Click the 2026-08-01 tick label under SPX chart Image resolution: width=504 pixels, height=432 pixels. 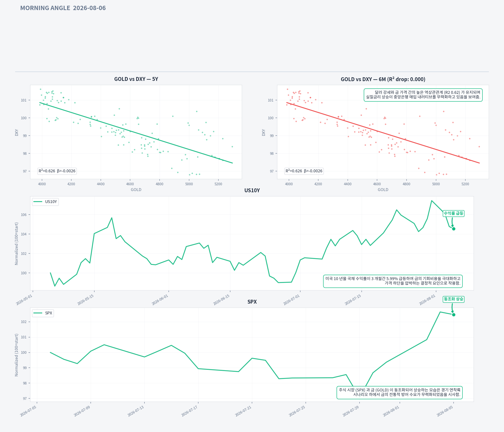(391, 411)
